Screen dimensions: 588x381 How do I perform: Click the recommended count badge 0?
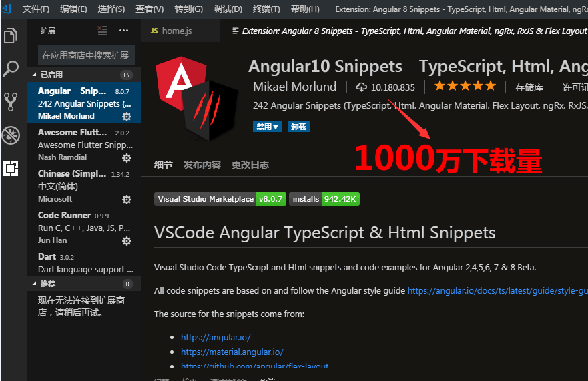coord(127,284)
